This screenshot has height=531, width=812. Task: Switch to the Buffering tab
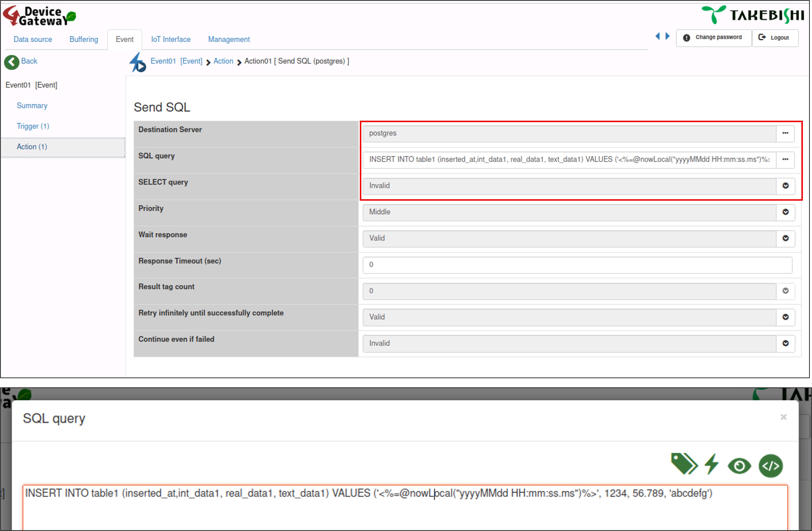click(84, 40)
